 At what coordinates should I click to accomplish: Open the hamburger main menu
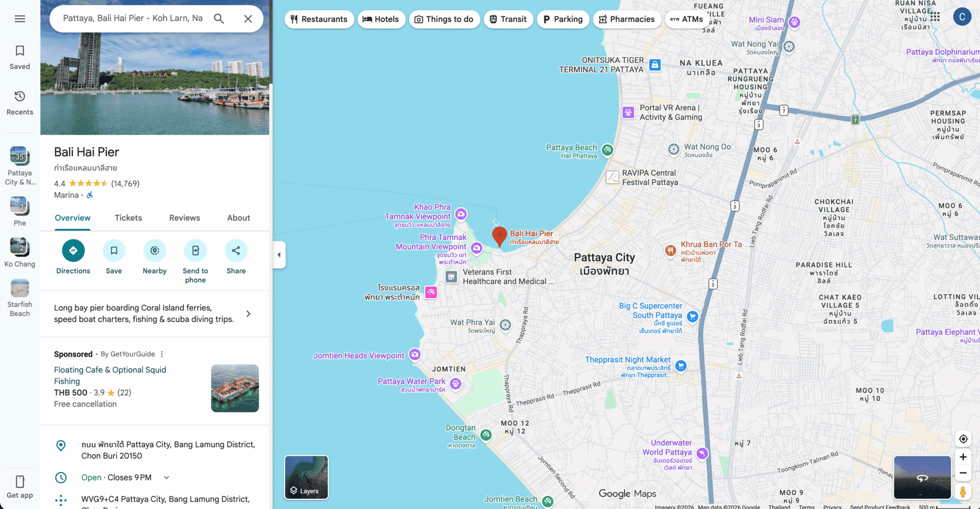(20, 19)
